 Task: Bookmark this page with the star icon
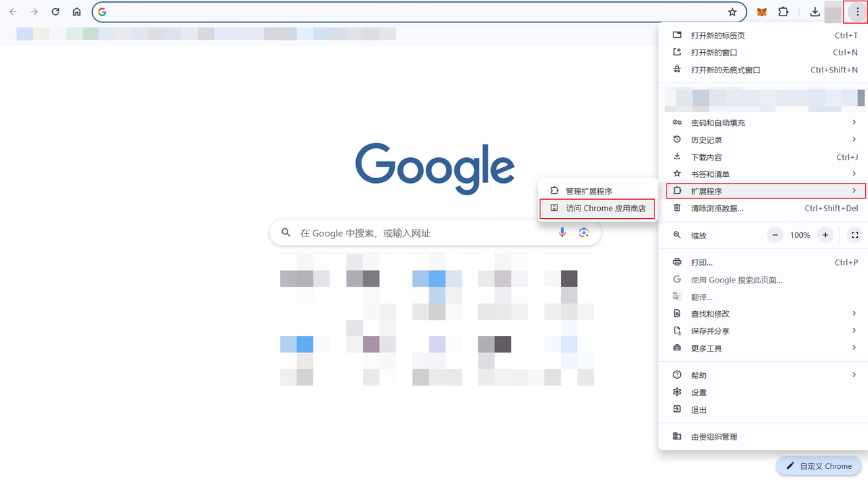pos(732,12)
